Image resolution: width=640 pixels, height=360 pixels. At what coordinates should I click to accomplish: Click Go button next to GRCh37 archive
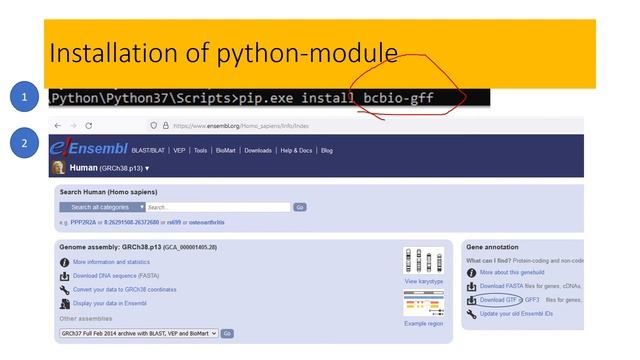(227, 333)
